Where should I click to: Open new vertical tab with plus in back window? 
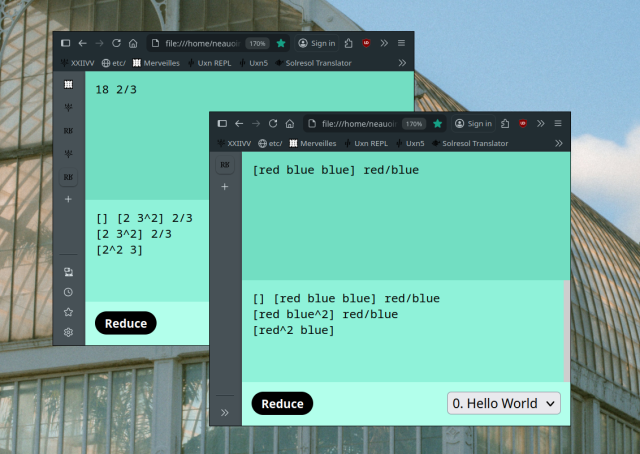pos(68,199)
